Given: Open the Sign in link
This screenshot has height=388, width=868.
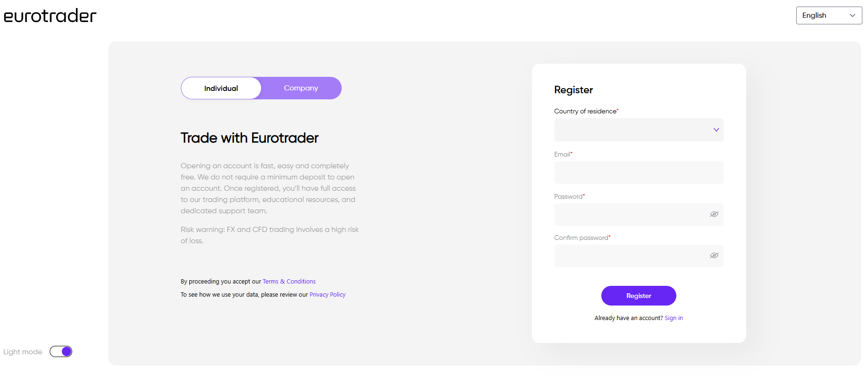Looking at the screenshot, I should coord(673,318).
